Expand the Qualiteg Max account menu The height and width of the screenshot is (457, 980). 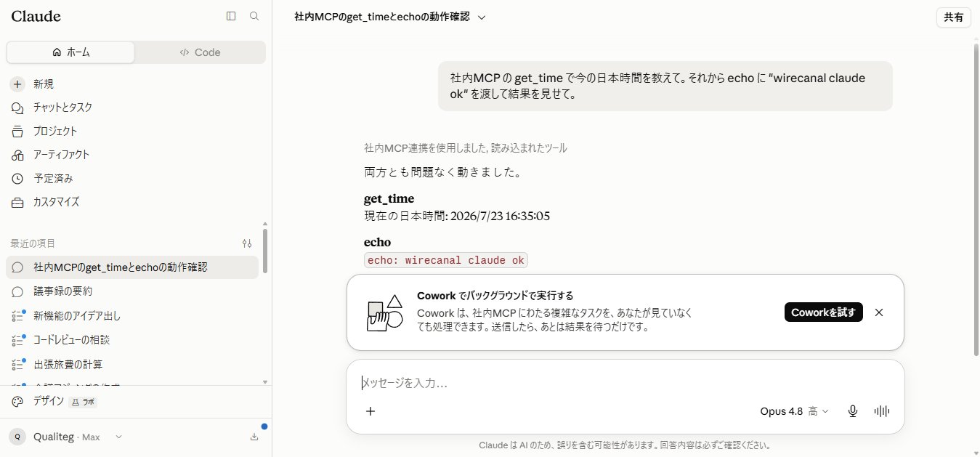(66, 437)
